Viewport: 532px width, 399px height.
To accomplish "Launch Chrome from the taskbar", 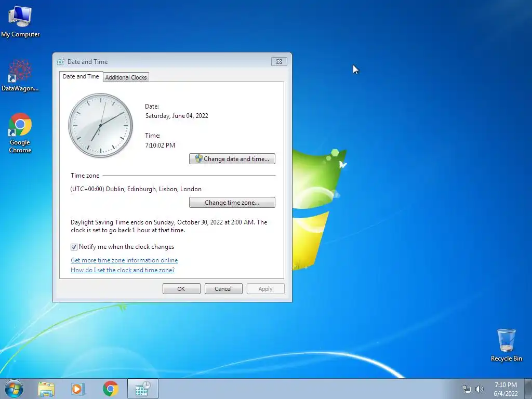I will [x=111, y=389].
